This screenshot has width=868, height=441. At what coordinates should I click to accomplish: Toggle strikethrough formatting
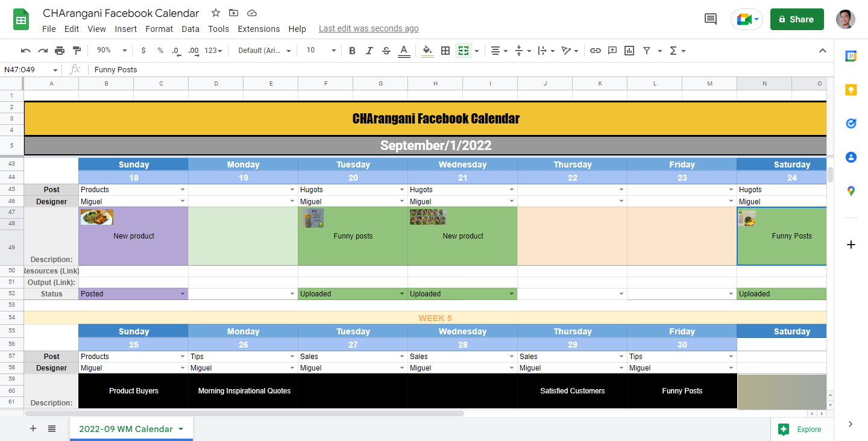pyautogui.click(x=386, y=51)
